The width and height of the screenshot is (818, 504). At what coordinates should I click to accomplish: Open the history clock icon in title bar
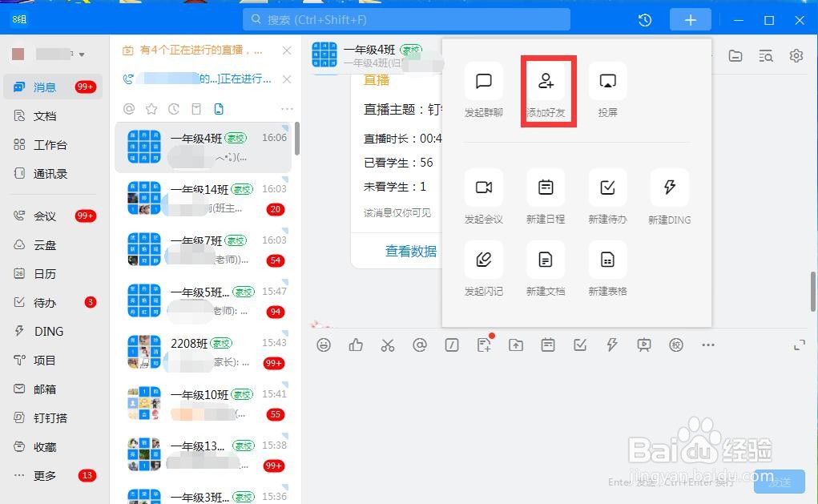(x=645, y=20)
